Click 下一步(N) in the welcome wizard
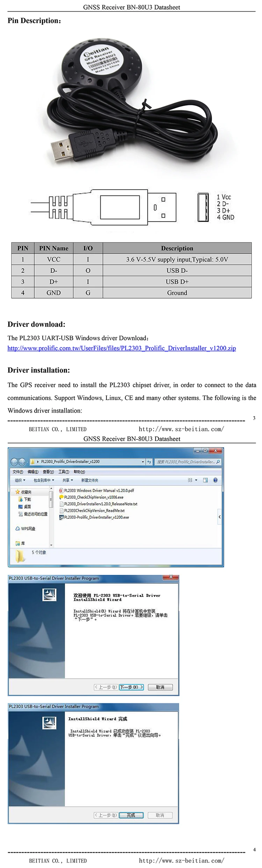Viewport: 262px width, 868px height. pyautogui.click(x=131, y=687)
